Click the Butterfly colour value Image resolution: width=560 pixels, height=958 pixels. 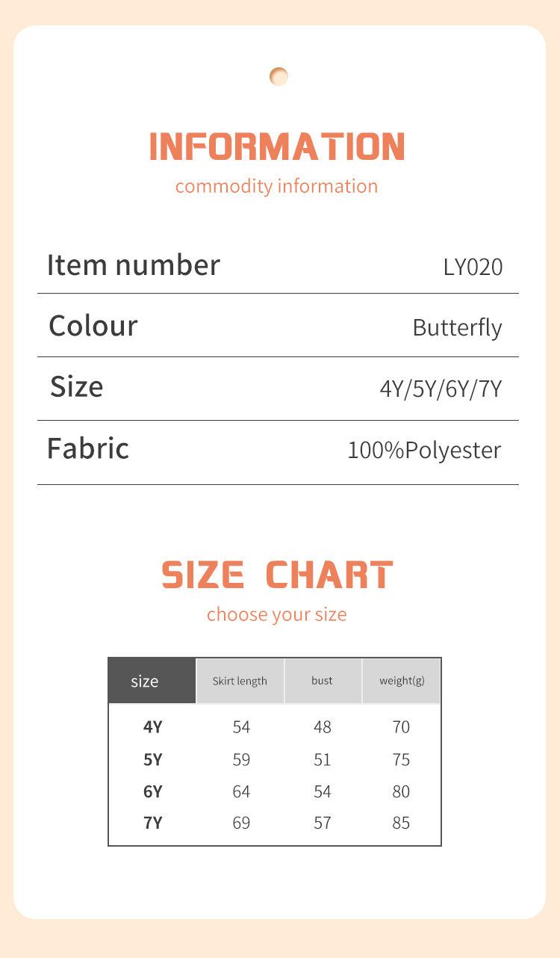coord(457,328)
